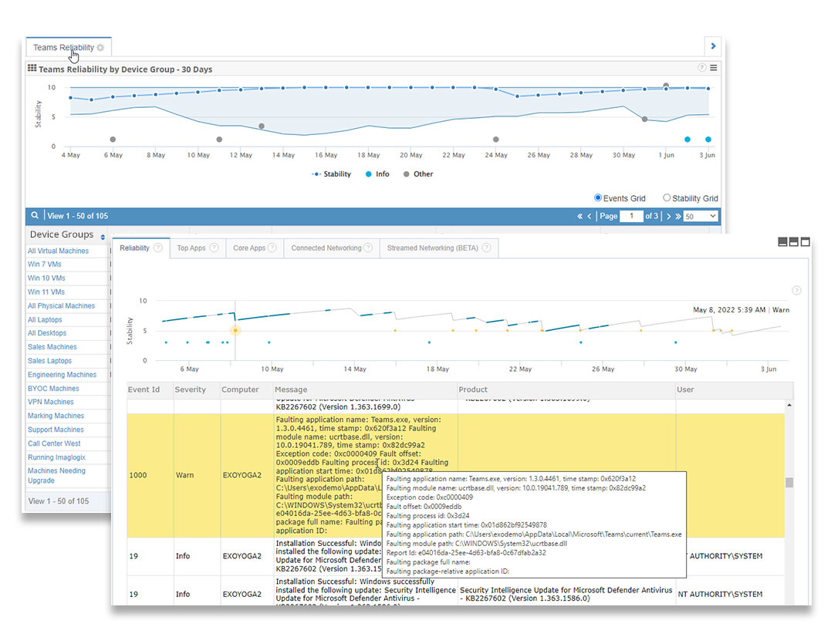831x644 pixels.
Task: Sort the Device Groups column
Action: (103, 237)
